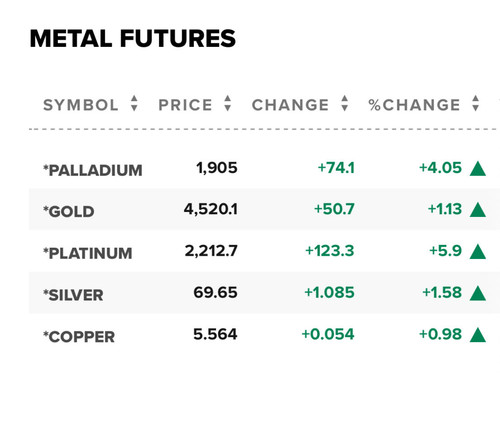Sort table by Price column arrows

228,103
